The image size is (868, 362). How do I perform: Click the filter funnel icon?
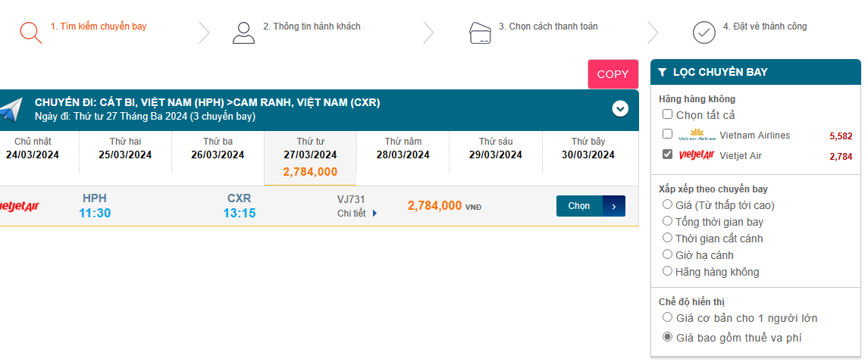tap(663, 73)
